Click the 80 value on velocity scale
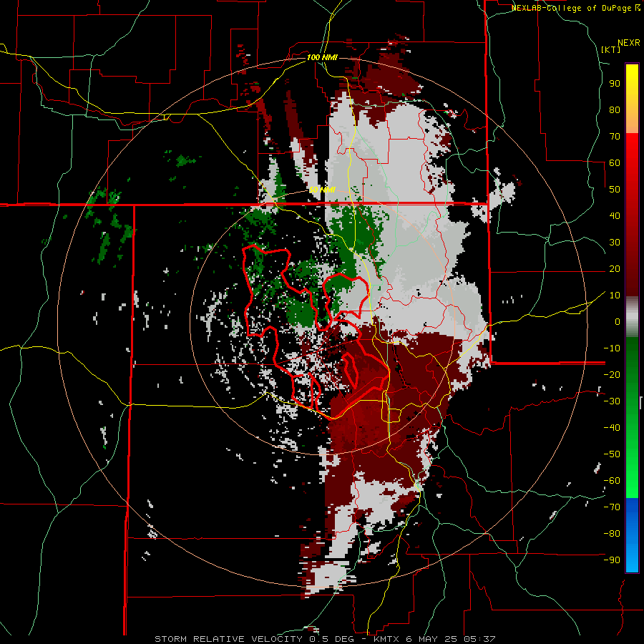This screenshot has height=644, width=644. [615, 110]
